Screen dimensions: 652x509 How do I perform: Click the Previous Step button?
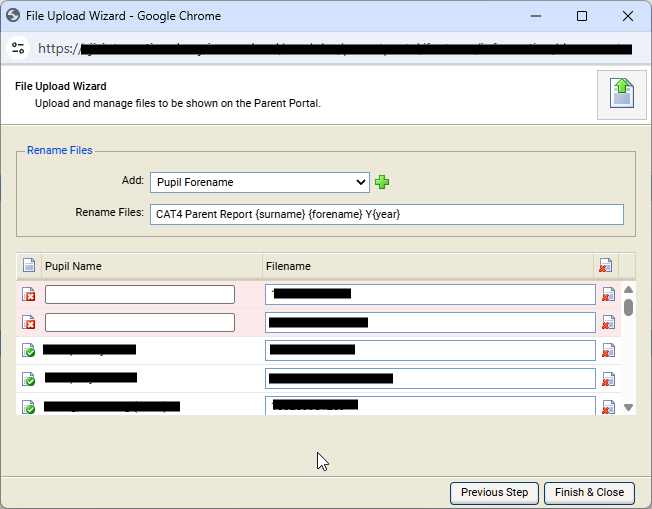click(494, 492)
